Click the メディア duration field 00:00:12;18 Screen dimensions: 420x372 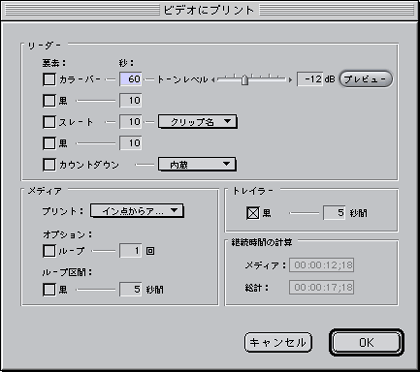tap(322, 265)
